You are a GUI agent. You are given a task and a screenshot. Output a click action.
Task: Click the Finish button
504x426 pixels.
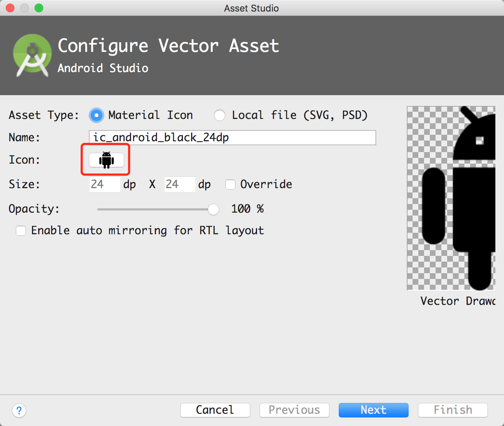453,410
